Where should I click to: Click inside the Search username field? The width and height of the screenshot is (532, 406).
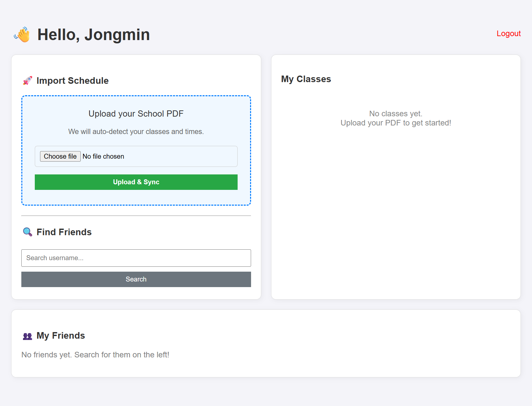[x=136, y=258]
